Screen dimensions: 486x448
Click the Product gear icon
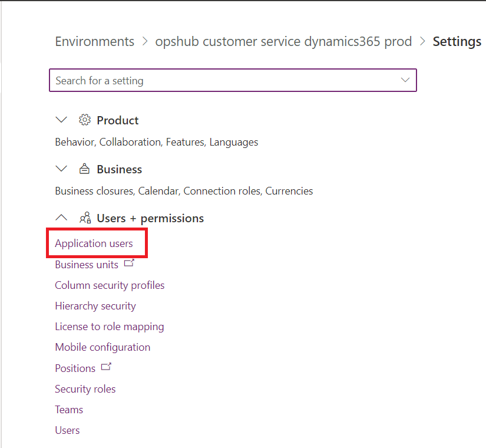(85, 120)
